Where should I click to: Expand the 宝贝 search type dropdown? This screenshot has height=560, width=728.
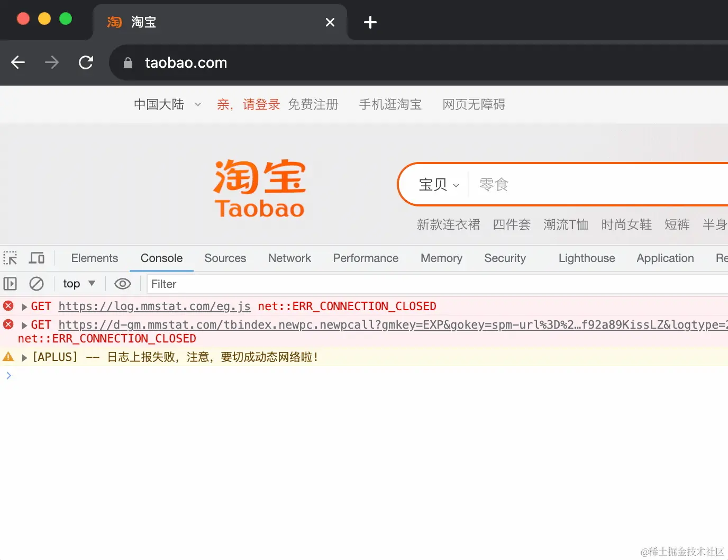(x=439, y=185)
